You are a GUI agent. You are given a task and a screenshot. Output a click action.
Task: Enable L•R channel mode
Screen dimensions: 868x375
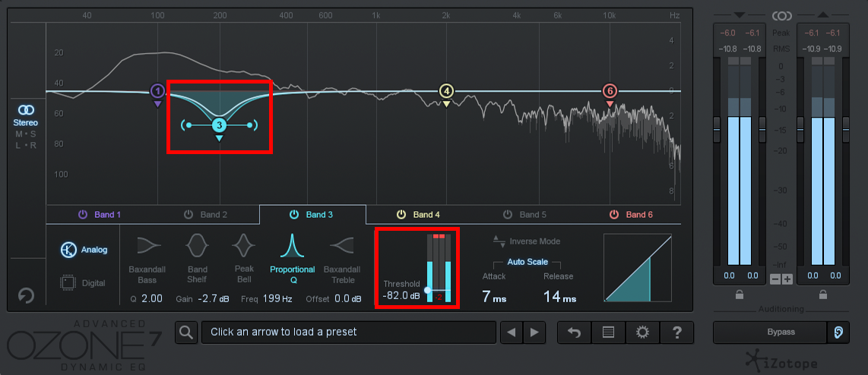[x=26, y=146]
